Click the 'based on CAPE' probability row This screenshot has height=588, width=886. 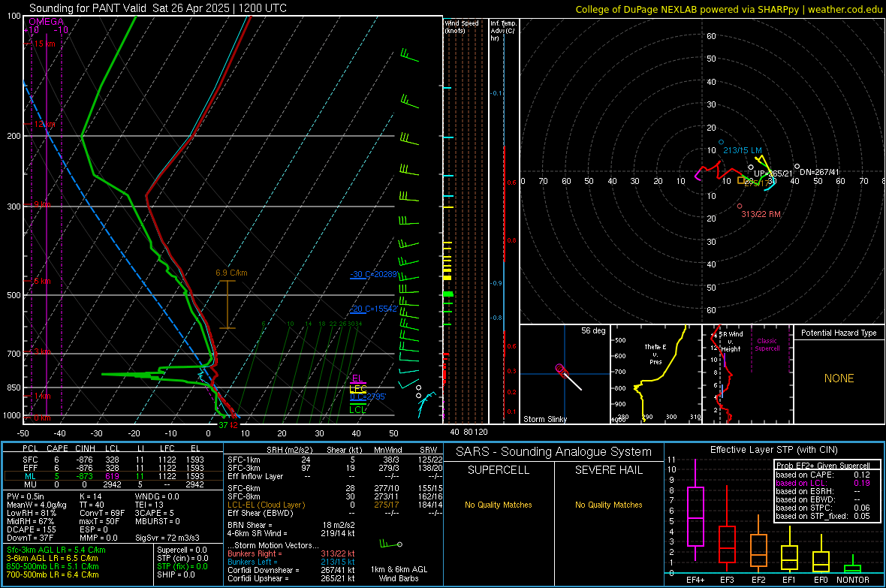tap(823, 475)
